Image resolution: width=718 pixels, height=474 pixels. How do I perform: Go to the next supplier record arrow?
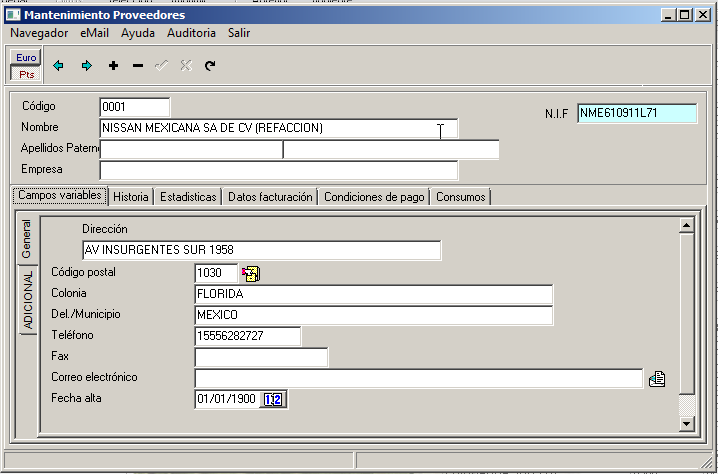(87, 66)
